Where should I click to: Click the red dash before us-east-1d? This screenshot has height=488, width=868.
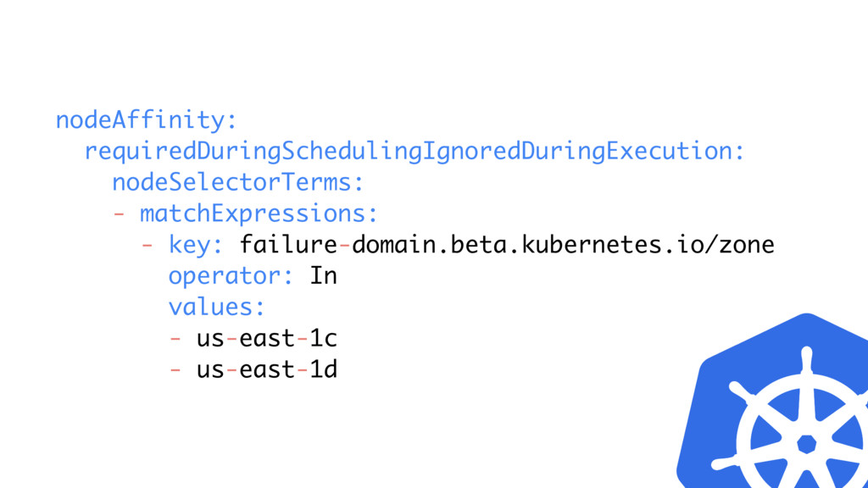tap(175, 369)
